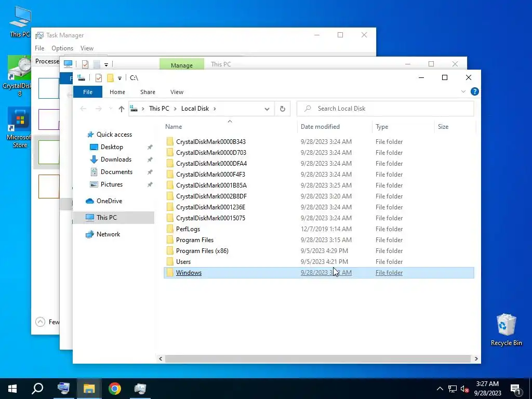Click the horizontal scrollbar's left arrow
The image size is (532, 399).
[161, 358]
